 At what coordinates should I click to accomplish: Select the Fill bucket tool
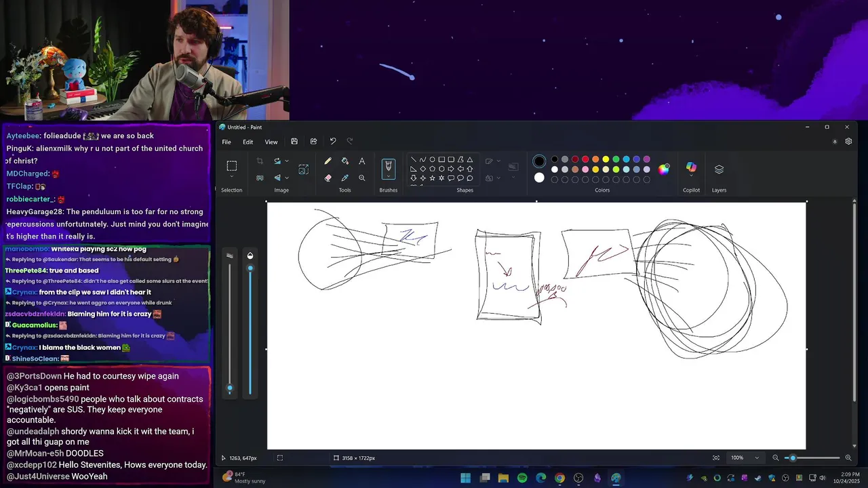pyautogui.click(x=344, y=161)
